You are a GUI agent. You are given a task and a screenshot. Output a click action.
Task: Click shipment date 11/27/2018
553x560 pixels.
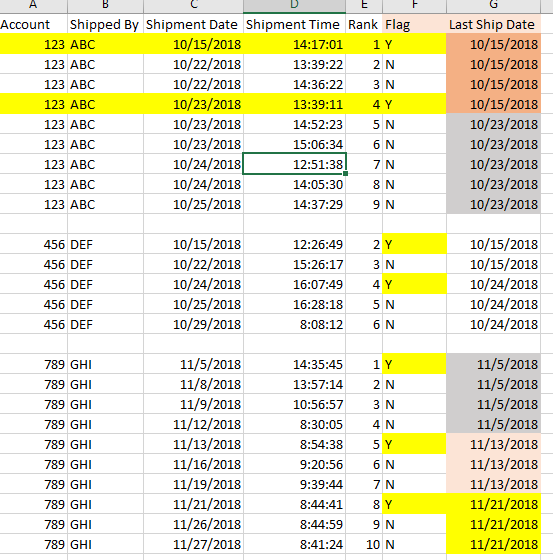coord(193,544)
